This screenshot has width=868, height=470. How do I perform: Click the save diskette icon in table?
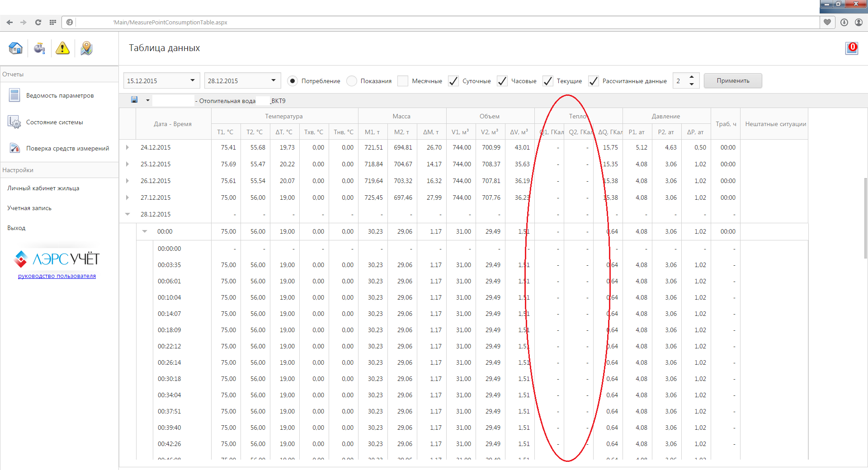point(134,100)
